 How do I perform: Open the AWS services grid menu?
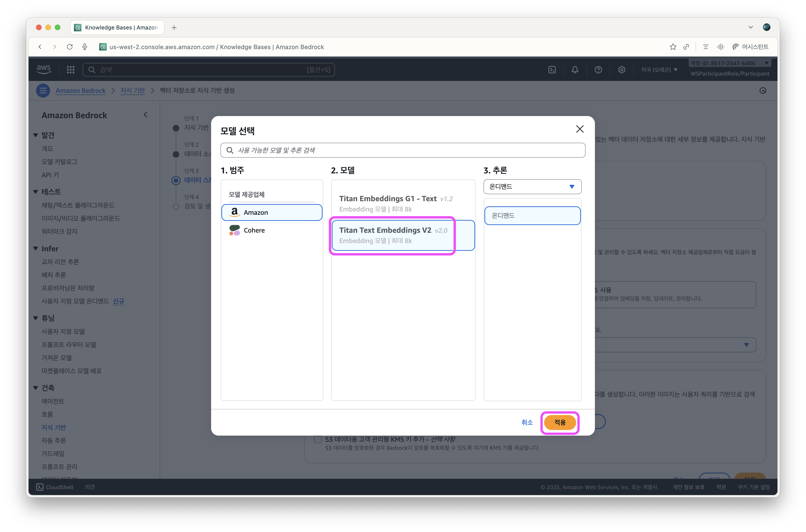(71, 69)
